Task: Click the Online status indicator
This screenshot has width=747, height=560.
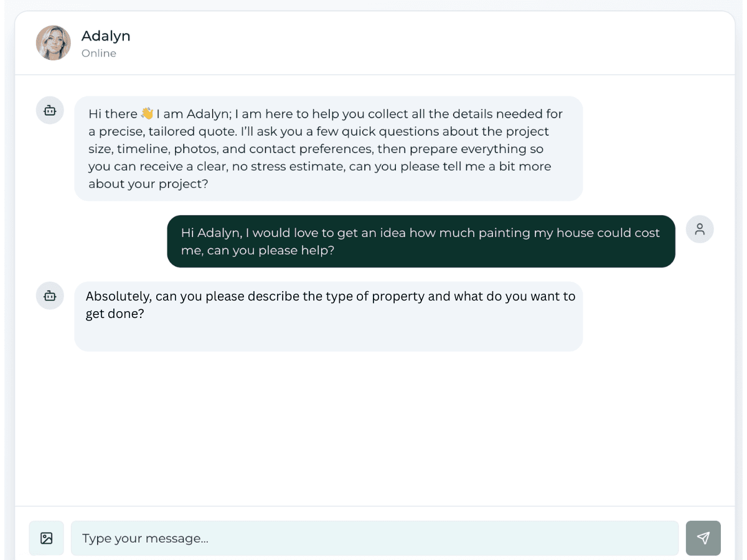Action: pyautogui.click(x=99, y=53)
